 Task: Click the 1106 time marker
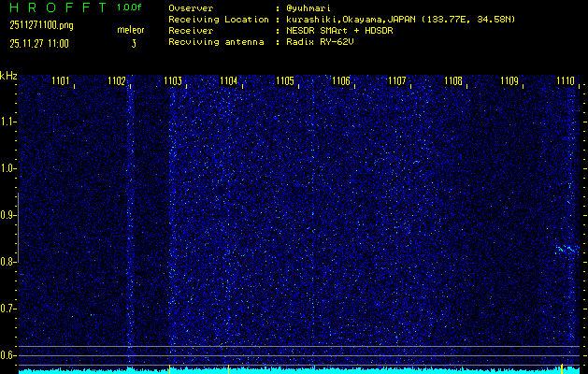341,81
